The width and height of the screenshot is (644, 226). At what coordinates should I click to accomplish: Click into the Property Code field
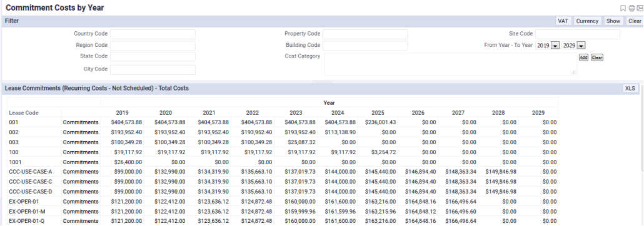click(x=365, y=34)
